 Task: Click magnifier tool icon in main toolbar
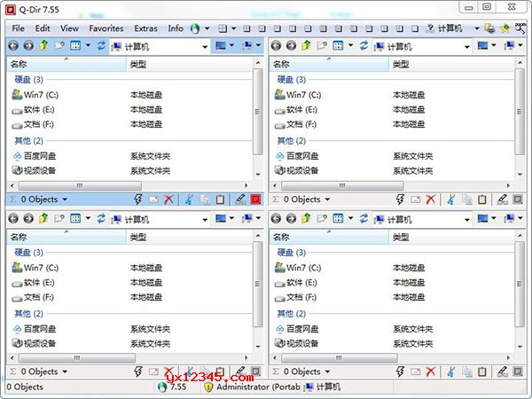point(520,28)
